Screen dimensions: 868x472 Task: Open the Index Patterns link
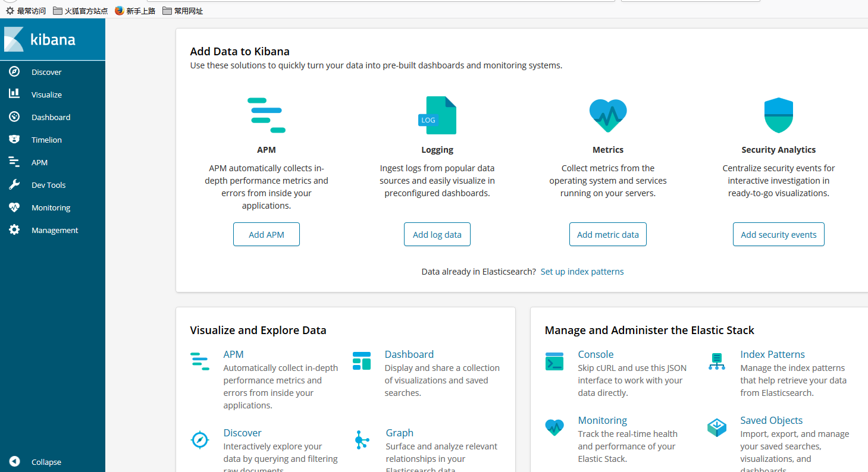tap(773, 354)
